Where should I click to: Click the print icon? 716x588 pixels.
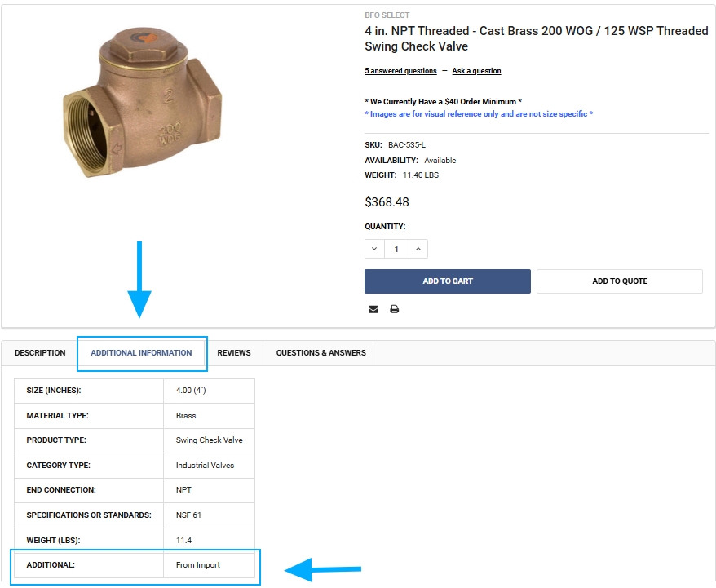click(395, 309)
